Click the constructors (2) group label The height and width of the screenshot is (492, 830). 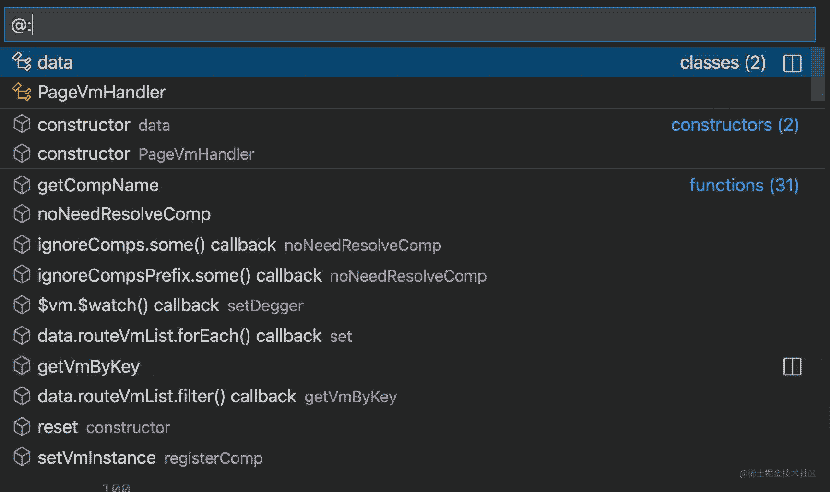[x=735, y=125]
